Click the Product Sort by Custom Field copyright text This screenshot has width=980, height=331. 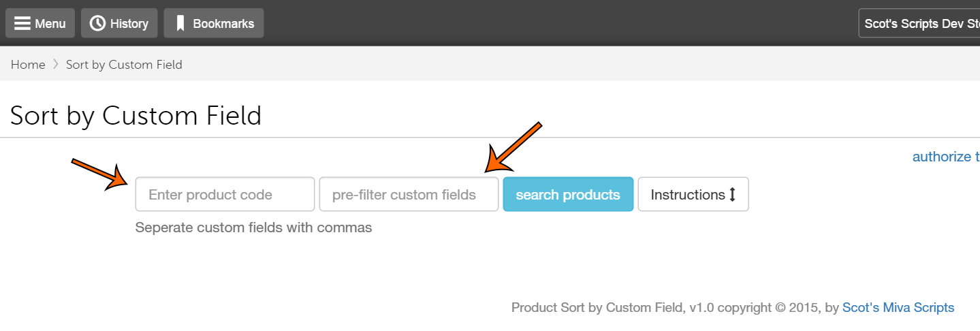pyautogui.click(x=674, y=308)
